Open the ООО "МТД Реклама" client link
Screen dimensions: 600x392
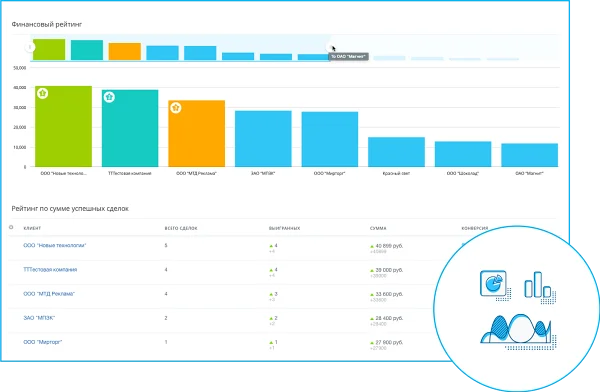pos(49,294)
